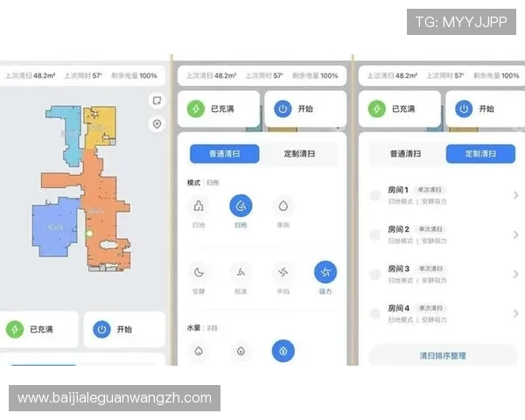Choose the 强力 strong suction fan icon
The width and height of the screenshot is (525, 420).
[x=325, y=272]
